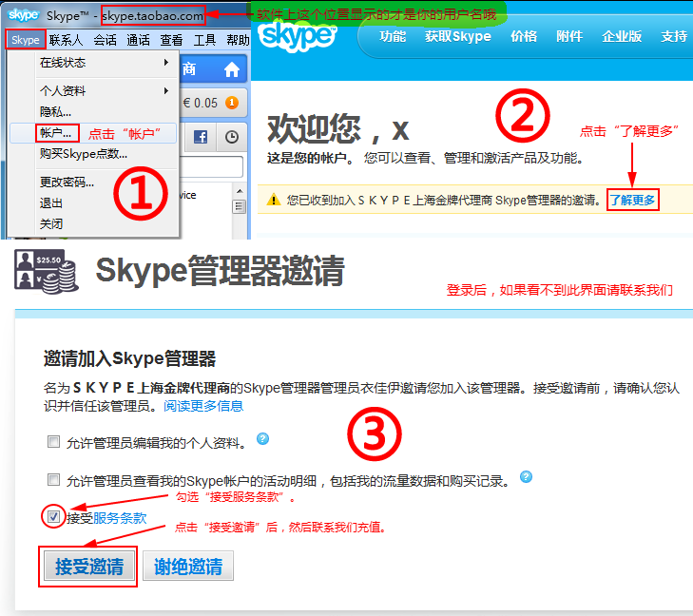The width and height of the screenshot is (693, 616).
Task: Click the Facebook icon tab
Action: tap(201, 137)
